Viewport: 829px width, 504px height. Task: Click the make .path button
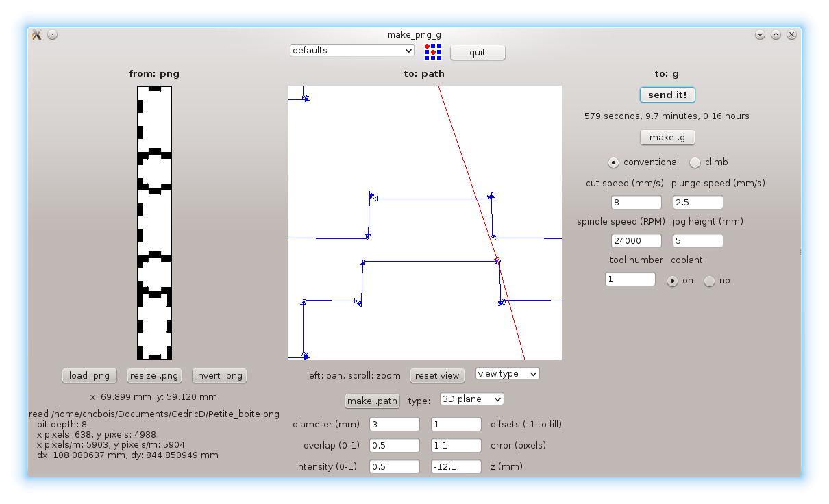click(372, 401)
